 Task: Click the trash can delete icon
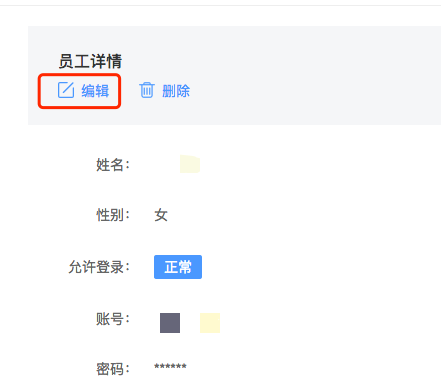point(147,90)
